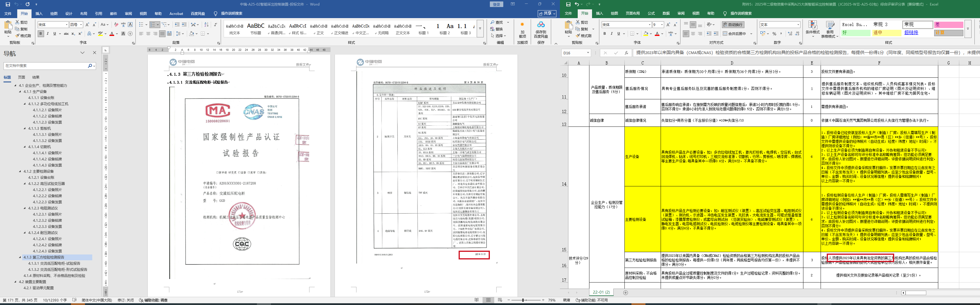Open the Word font size dropdown
Image resolution: width=980 pixels, height=305 pixels.
81,25
